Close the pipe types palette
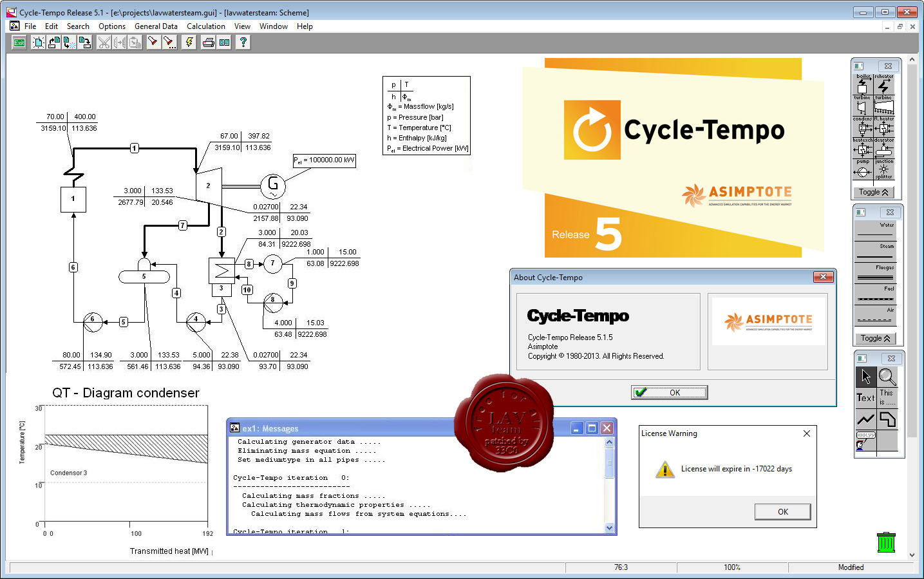The height and width of the screenshot is (579, 924). 890,212
